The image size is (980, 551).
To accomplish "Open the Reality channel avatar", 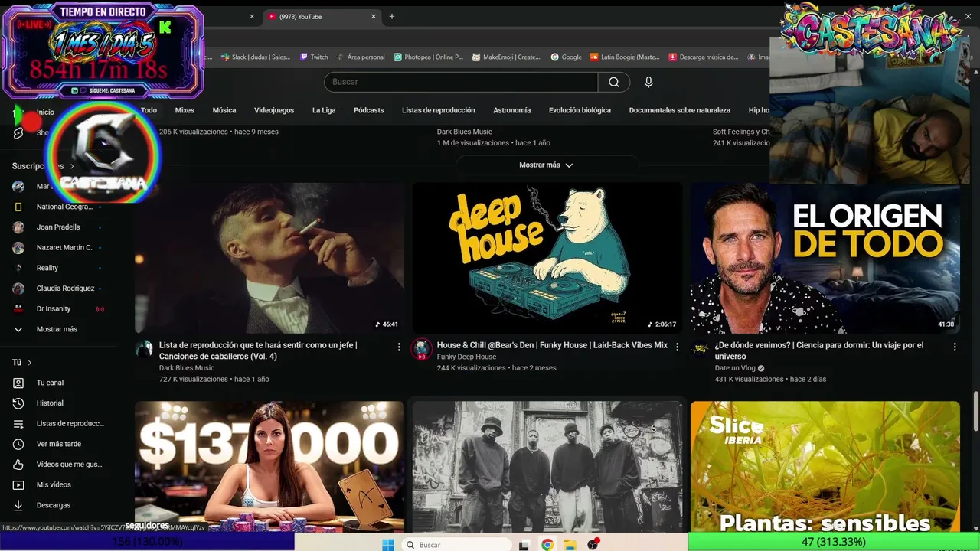I will [18, 268].
